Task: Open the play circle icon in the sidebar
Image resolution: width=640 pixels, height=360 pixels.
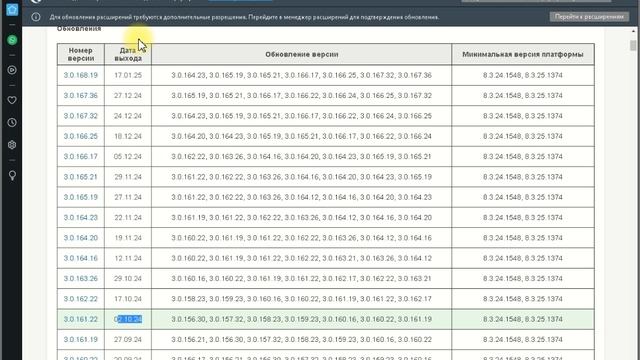Action: click(12, 70)
